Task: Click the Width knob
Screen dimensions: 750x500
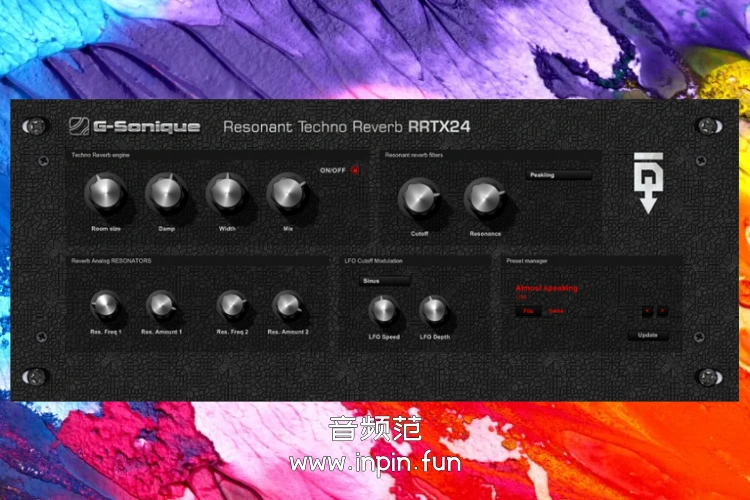Action: [x=227, y=193]
